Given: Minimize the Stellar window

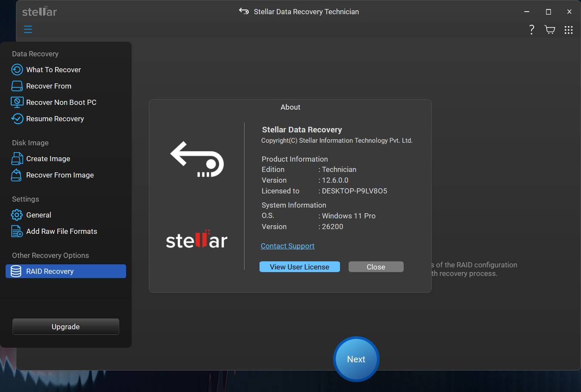Looking at the screenshot, I should coord(527,12).
